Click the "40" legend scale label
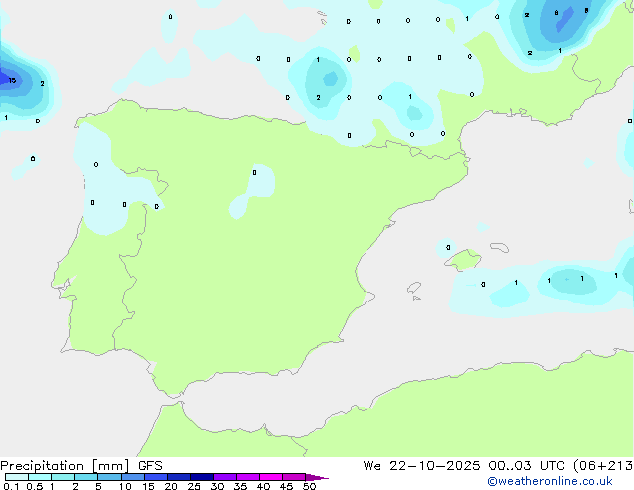 tap(263, 486)
